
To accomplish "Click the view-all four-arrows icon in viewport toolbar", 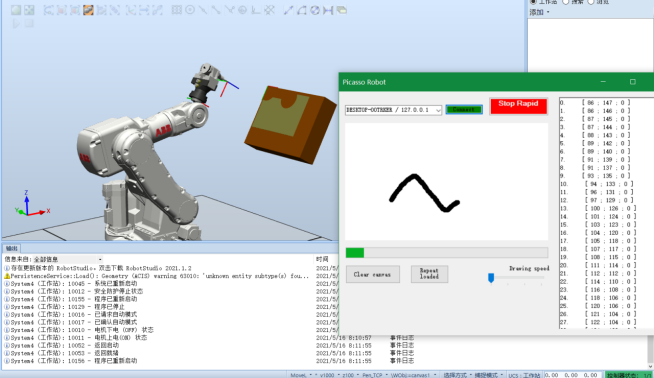I will (x=29, y=10).
